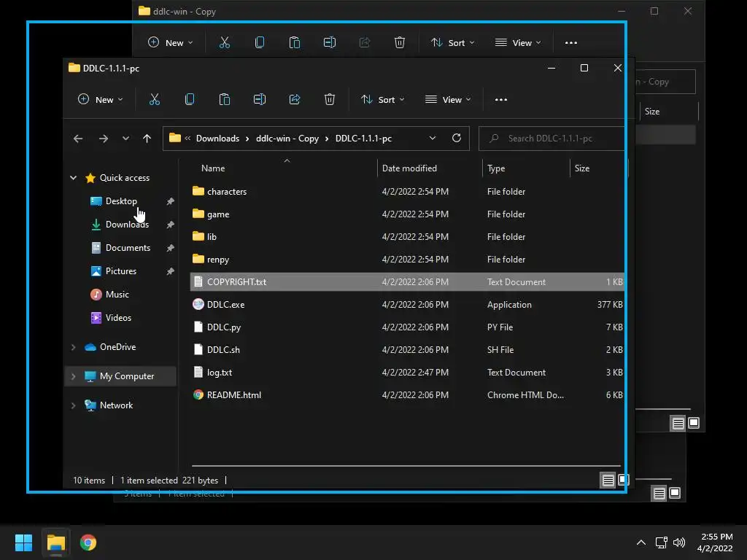Select DDLC.exe application file
This screenshot has width=747, height=560.
[x=226, y=305]
